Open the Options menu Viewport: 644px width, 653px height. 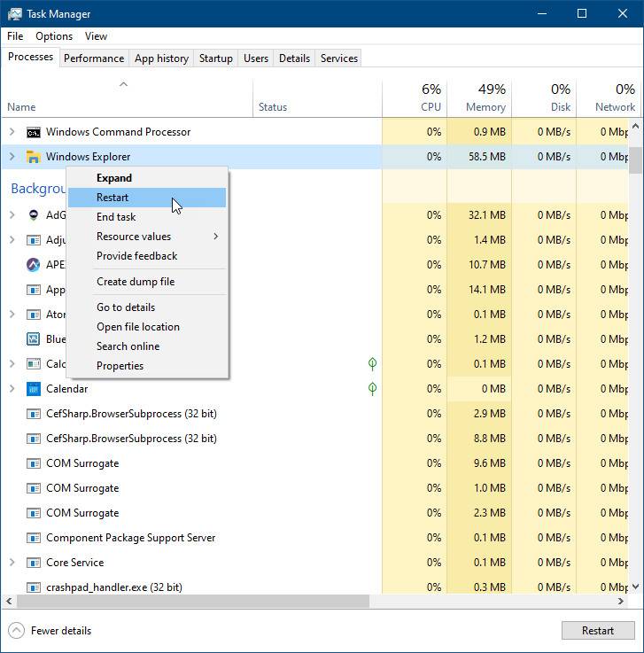pyautogui.click(x=54, y=36)
